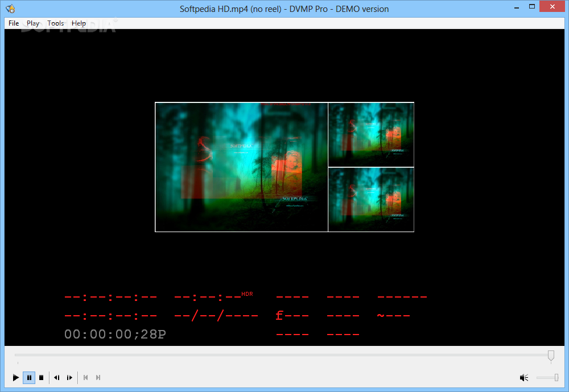Open the Play menu
Image resolution: width=569 pixels, height=392 pixels.
[33, 23]
